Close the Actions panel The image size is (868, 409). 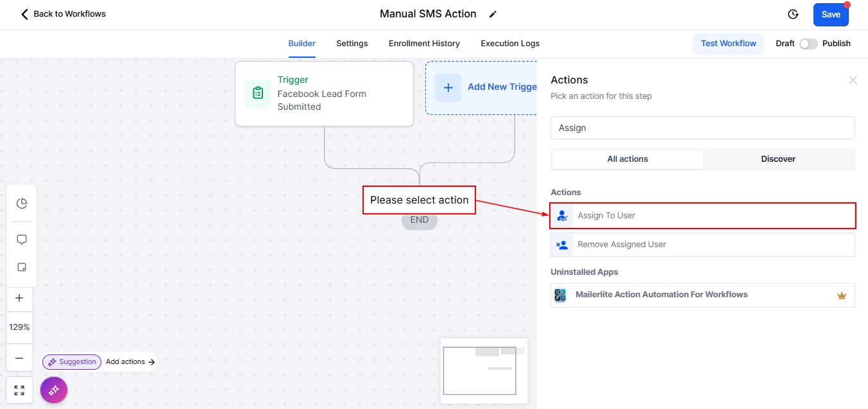pyautogui.click(x=853, y=80)
